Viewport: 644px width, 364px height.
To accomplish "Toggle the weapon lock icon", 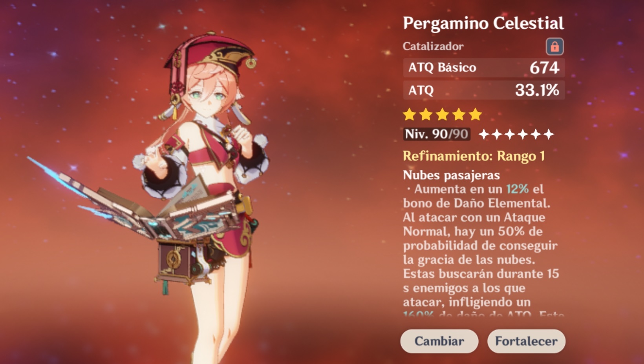I will [x=554, y=46].
